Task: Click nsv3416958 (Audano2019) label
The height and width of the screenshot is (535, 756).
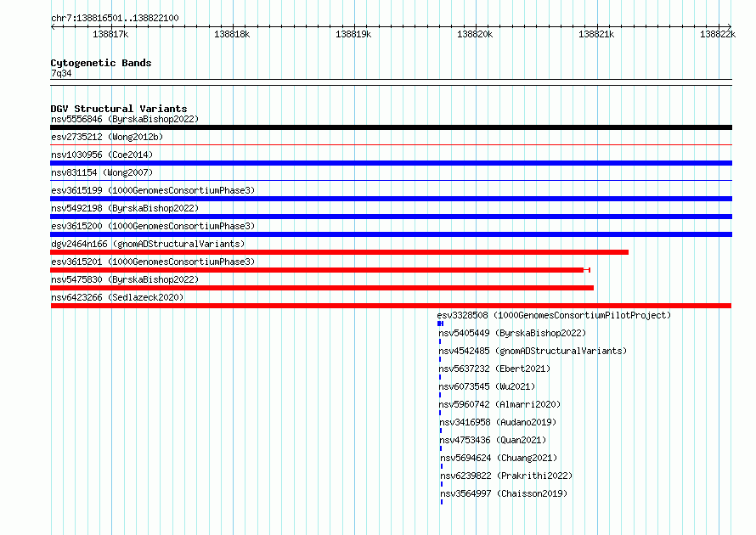Action: coord(498,422)
